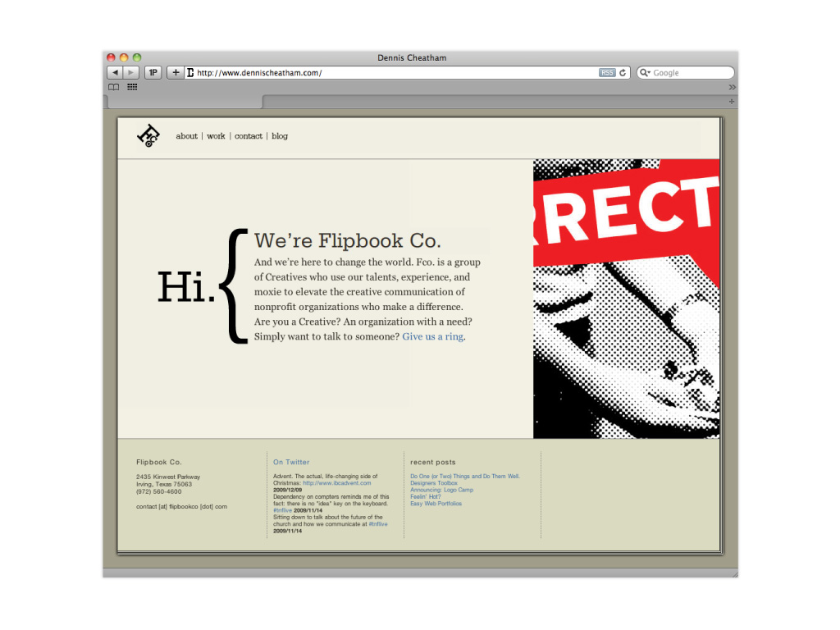
Task: Add a bookmark with the plus button
Action: click(x=176, y=72)
